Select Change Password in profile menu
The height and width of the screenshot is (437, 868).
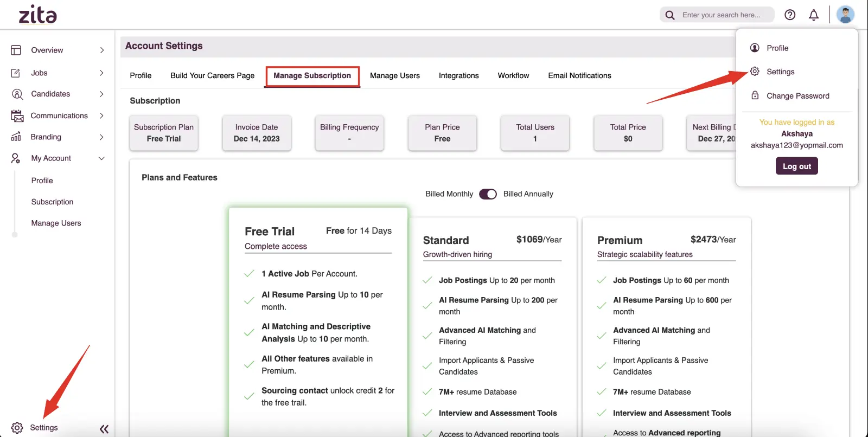(x=797, y=96)
